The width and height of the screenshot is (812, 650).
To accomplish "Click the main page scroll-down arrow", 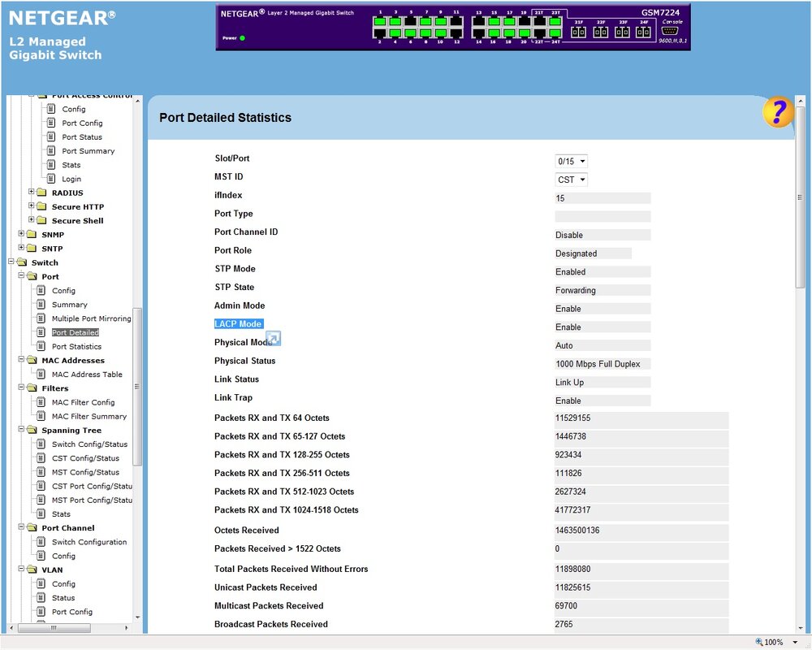I will [x=801, y=628].
